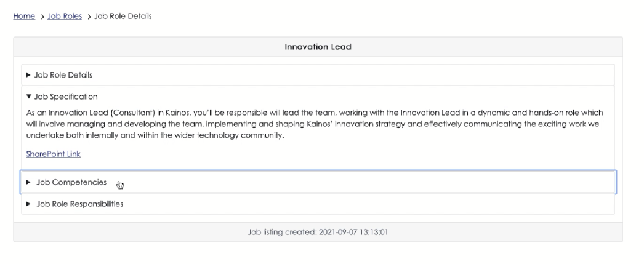Expand Job Role Details via its triangle
644x264 pixels.
pos(28,74)
